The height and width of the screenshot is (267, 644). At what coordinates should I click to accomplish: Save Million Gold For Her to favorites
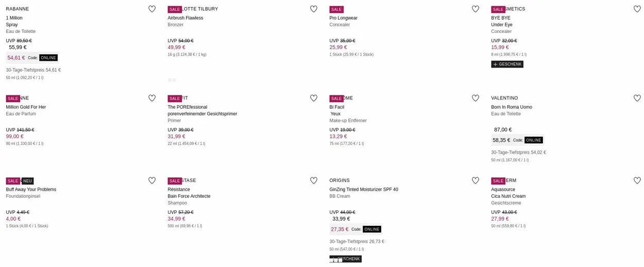[x=152, y=98]
